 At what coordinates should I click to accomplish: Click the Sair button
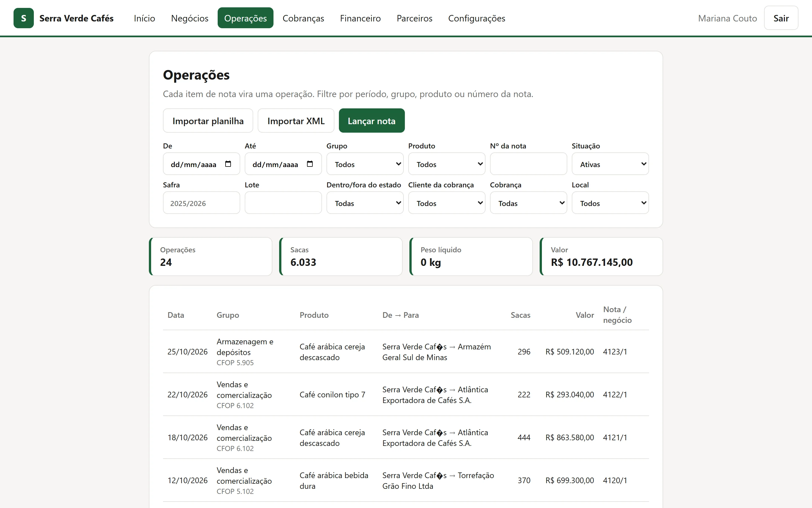coord(781,18)
